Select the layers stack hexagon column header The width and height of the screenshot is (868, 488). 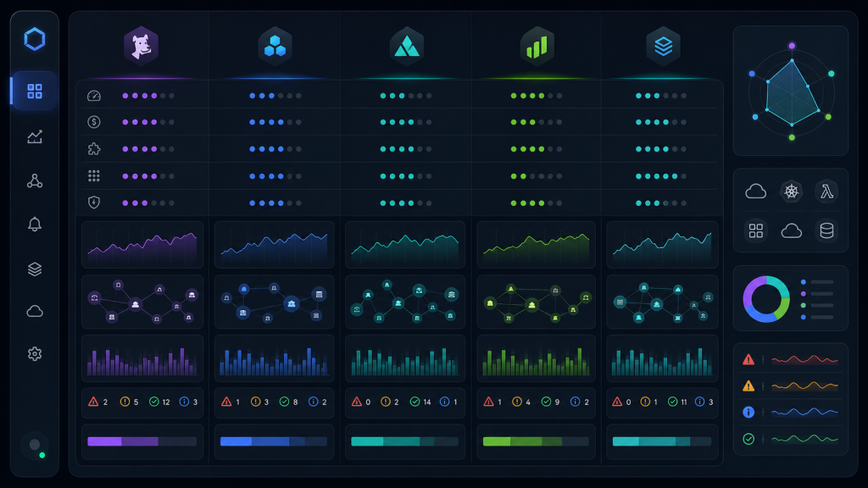click(663, 46)
